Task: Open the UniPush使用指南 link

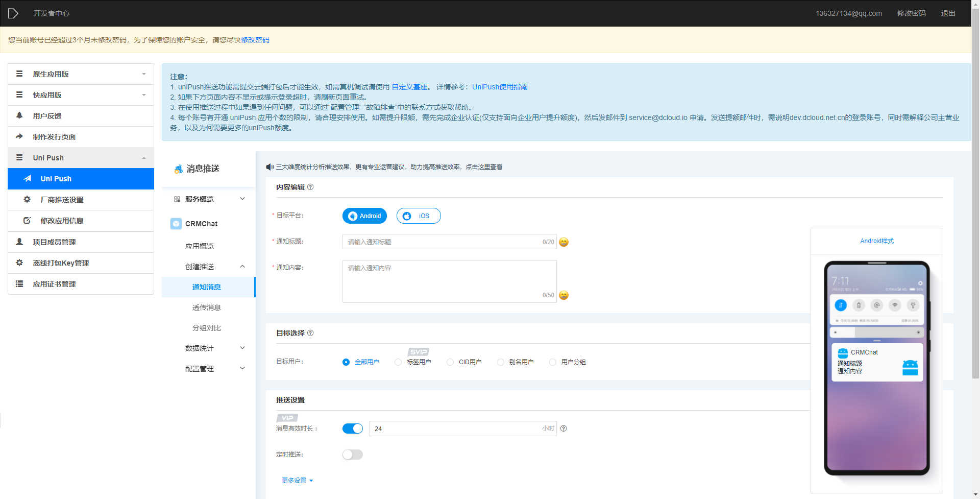Action: pyautogui.click(x=500, y=87)
